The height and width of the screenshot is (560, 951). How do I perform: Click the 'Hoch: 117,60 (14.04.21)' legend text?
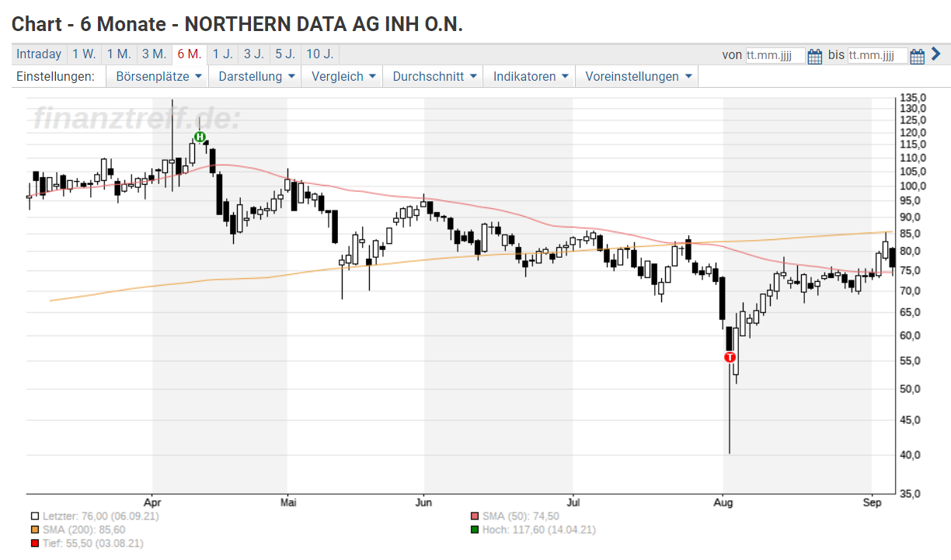pyautogui.click(x=538, y=530)
